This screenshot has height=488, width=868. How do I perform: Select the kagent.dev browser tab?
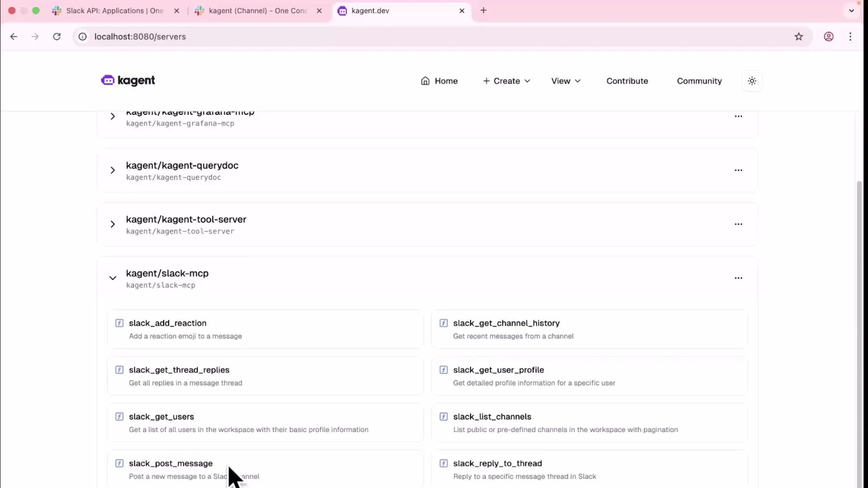[401, 10]
